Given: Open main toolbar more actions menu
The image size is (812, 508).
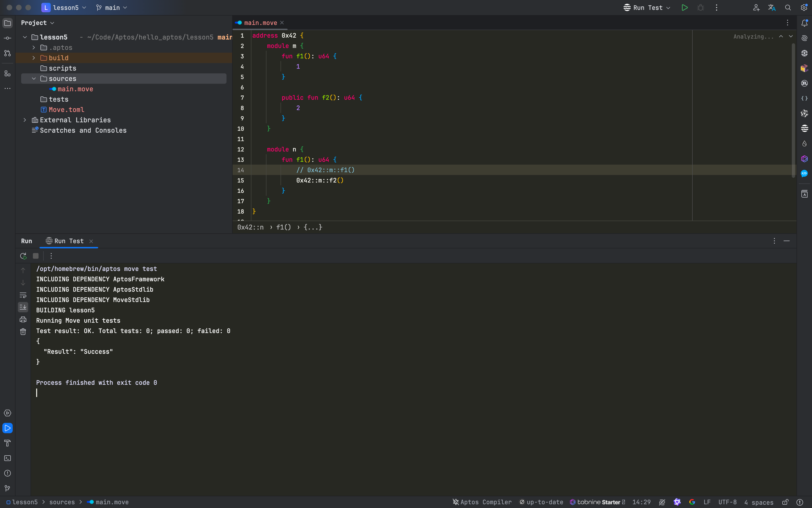Looking at the screenshot, I should tap(717, 7).
